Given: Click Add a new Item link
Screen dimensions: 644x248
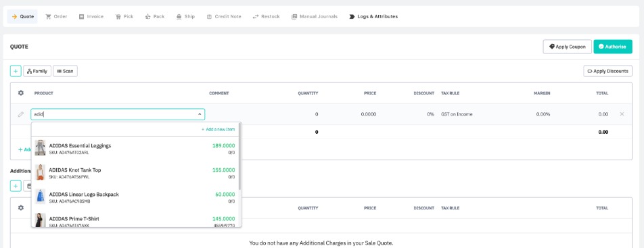Looking at the screenshot, I should coord(218,129).
